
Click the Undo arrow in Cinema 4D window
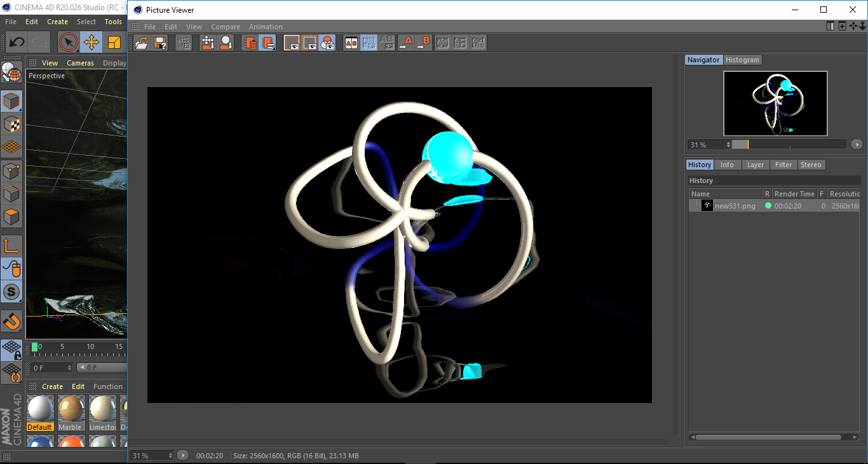click(x=17, y=43)
